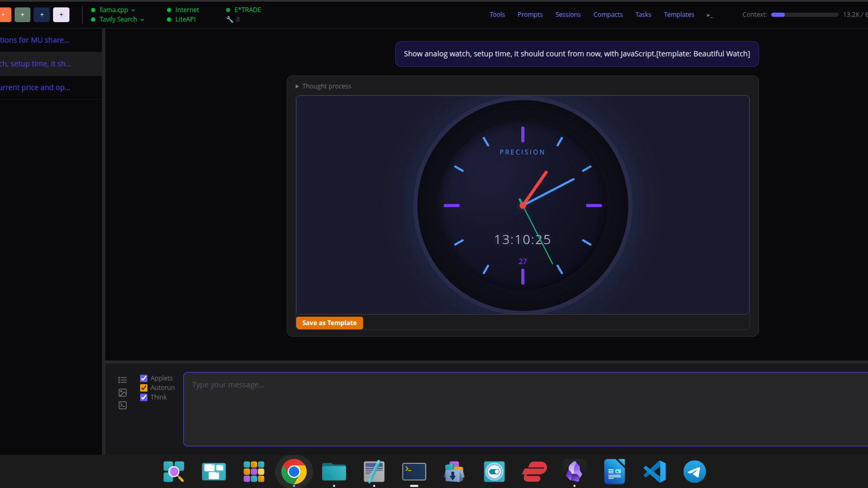Open Telegram from the dock
This screenshot has height=488, width=868.
[x=694, y=472]
